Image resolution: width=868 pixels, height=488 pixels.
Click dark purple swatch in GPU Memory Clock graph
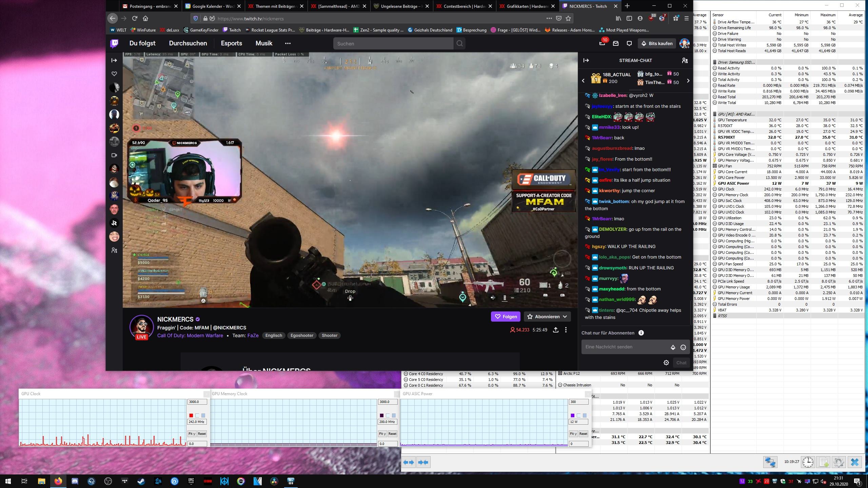pyautogui.click(x=382, y=415)
